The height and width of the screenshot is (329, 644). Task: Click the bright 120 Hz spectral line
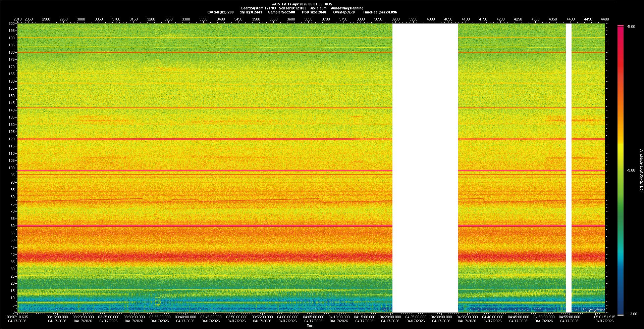(201, 139)
